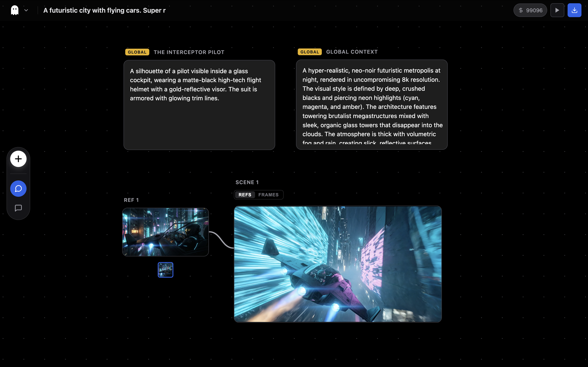
Task: Click the Global Context description text box
Action: click(372, 105)
